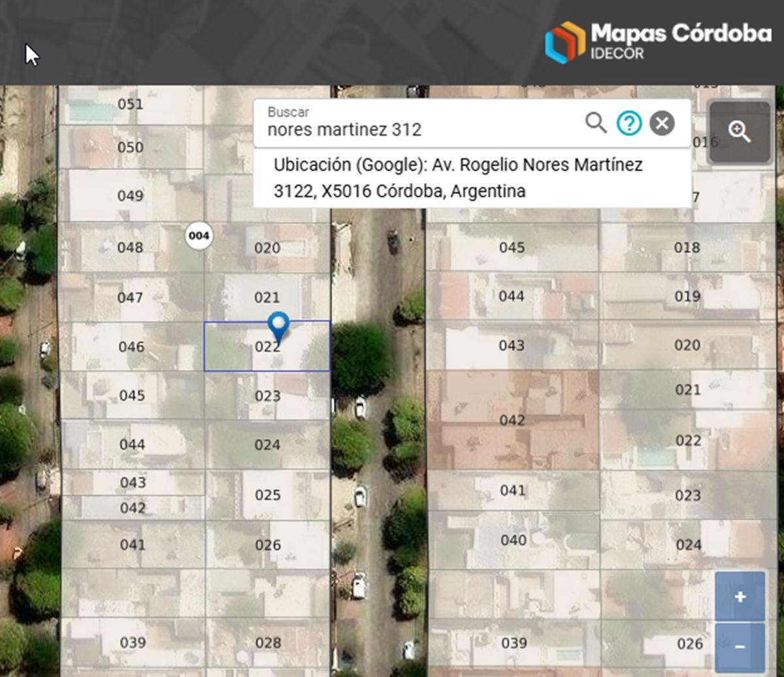Select parcel labeled 019
Viewport: 784px width, 677px height.
[687, 296]
